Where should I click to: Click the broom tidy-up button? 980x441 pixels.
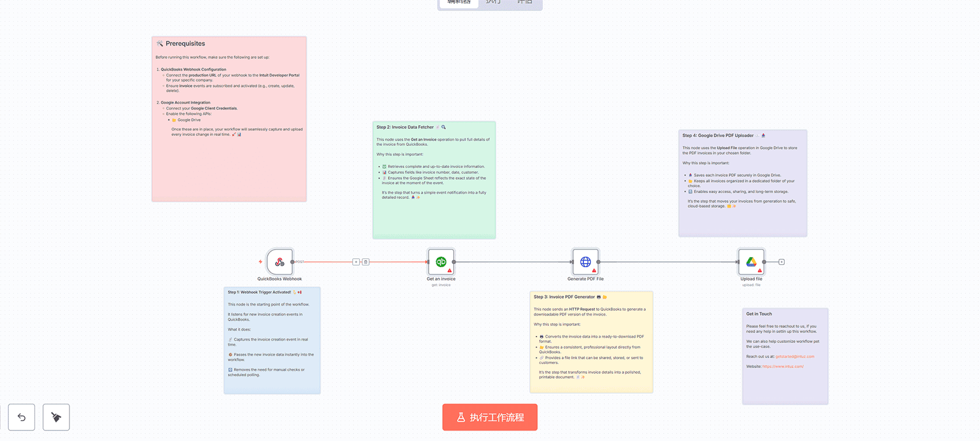coord(56,417)
